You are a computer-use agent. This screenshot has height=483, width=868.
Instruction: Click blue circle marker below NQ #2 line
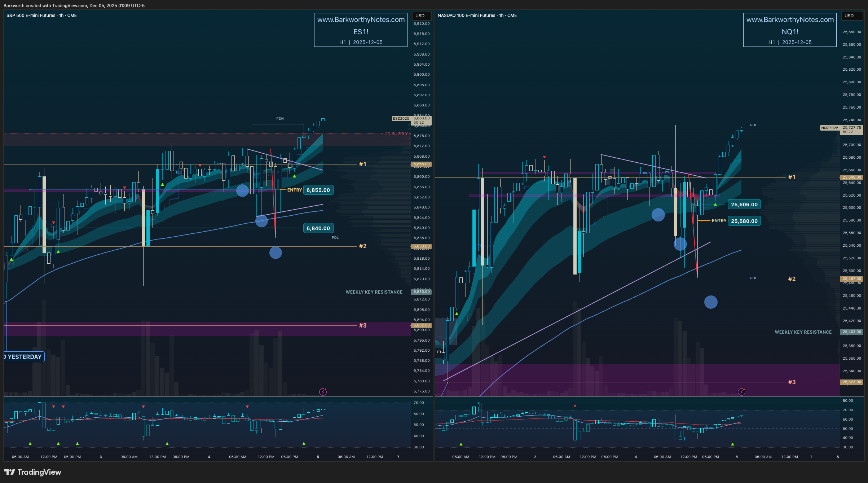click(x=711, y=302)
